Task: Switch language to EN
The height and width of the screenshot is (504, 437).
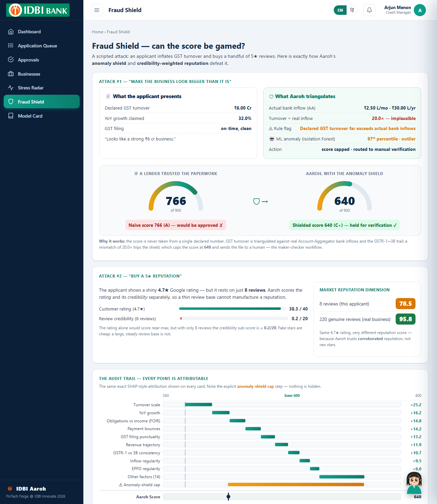Action: [x=340, y=10]
